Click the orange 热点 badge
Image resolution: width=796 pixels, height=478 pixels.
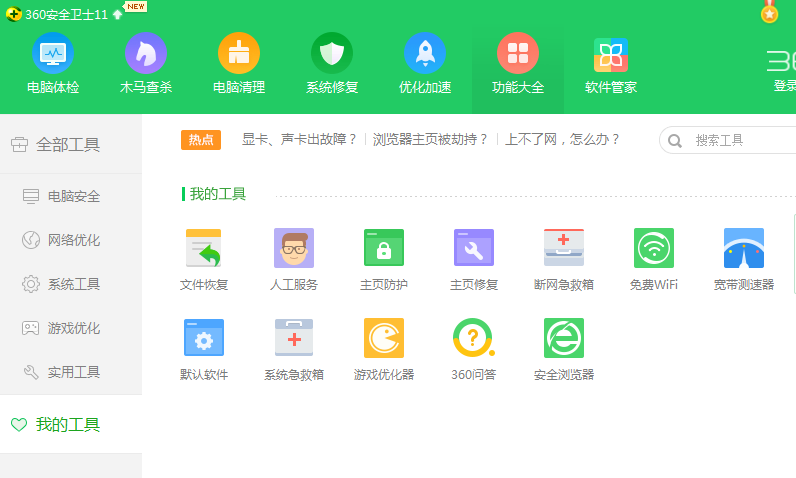coord(201,140)
